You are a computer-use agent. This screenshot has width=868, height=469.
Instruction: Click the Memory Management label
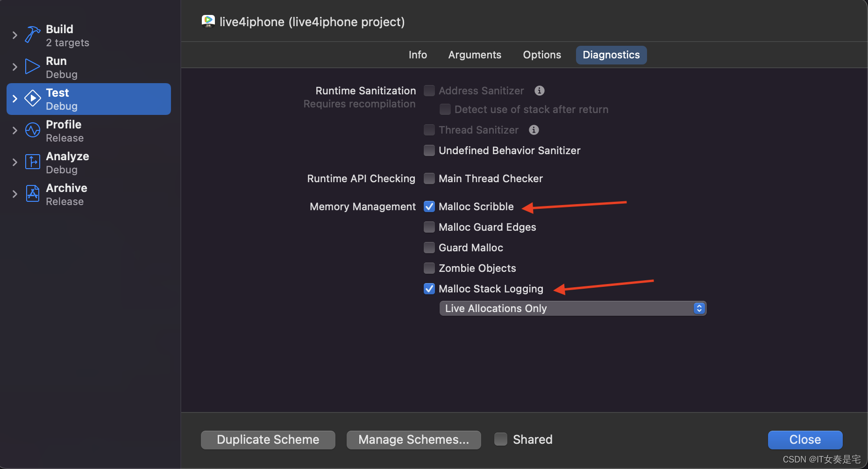pyautogui.click(x=363, y=206)
